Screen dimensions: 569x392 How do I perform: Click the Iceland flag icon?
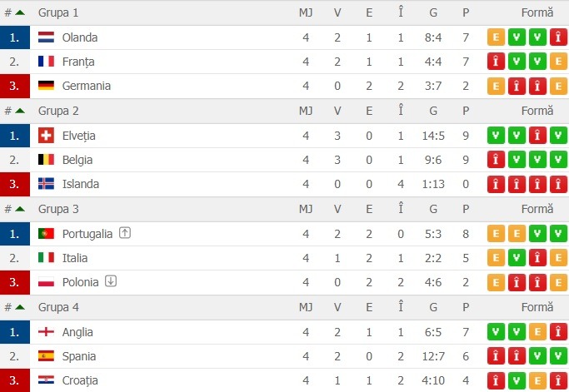pos(46,184)
